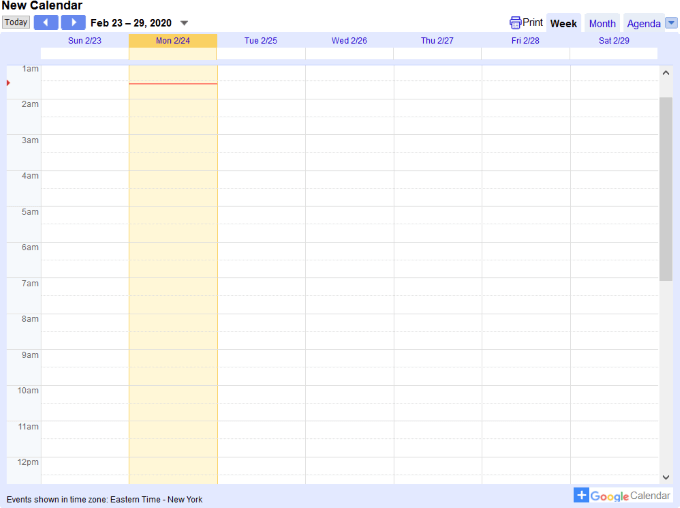The image size is (680, 508).
Task: Open the Sat 2/29 day header
Action: tap(613, 41)
